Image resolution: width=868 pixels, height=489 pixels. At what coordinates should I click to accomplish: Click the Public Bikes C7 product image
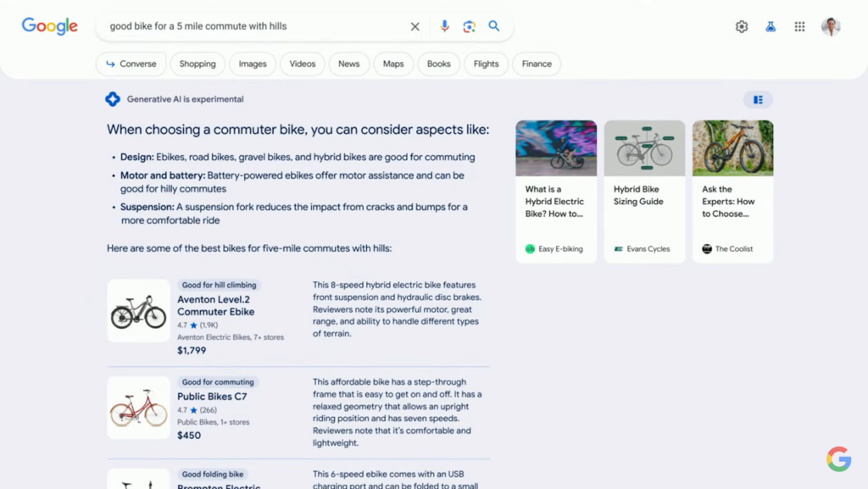pyautogui.click(x=138, y=408)
